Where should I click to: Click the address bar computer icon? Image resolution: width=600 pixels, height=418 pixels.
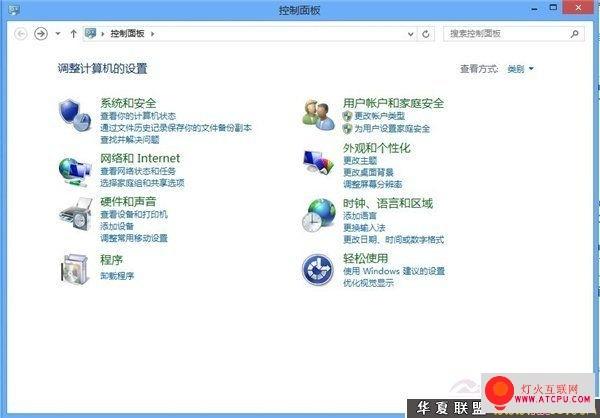(x=91, y=33)
